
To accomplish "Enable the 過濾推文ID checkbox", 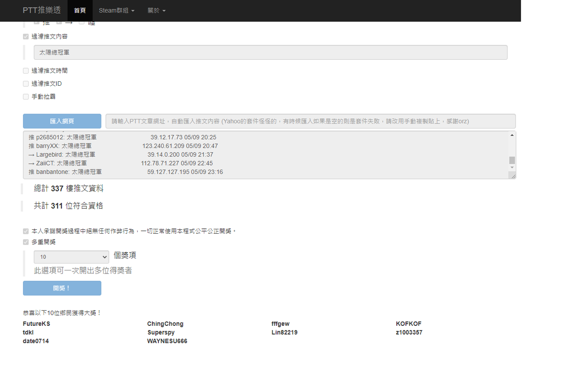I will point(26,84).
